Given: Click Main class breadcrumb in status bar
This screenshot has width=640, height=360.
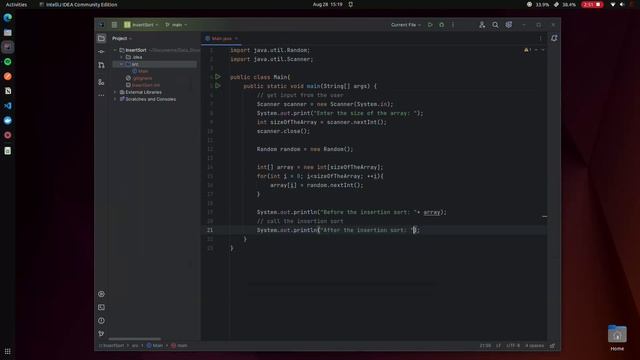Looking at the screenshot, I should point(155,345).
